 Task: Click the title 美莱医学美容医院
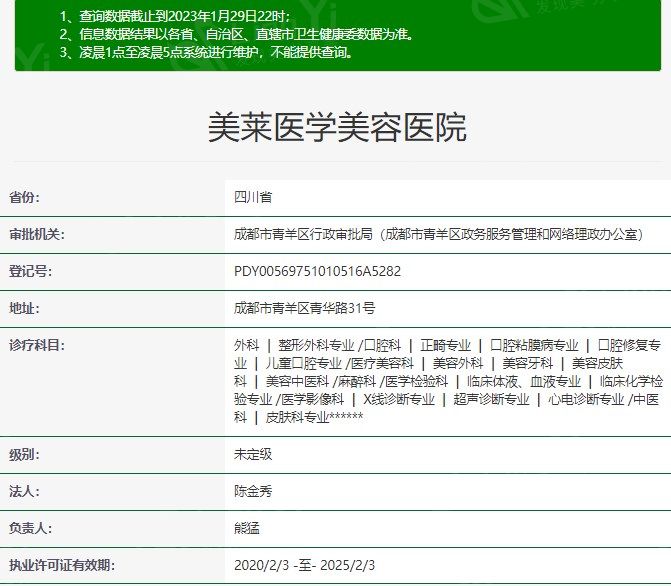[x=337, y=128]
